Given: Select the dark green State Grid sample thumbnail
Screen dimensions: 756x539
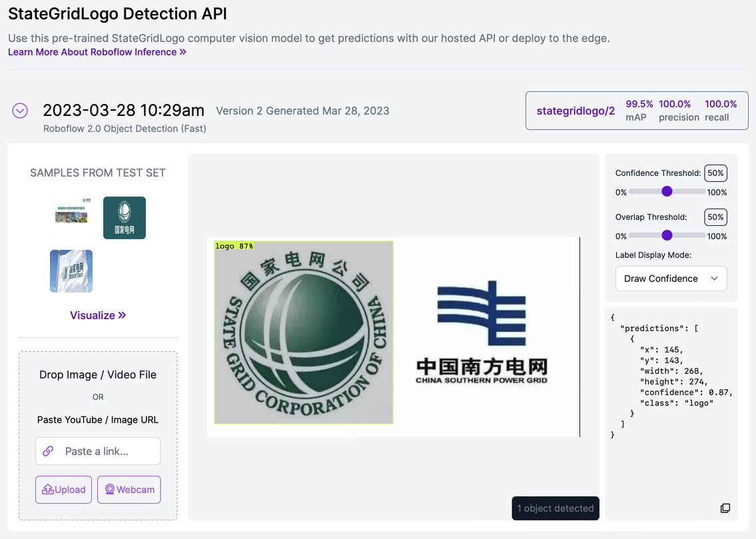Looking at the screenshot, I should [125, 218].
